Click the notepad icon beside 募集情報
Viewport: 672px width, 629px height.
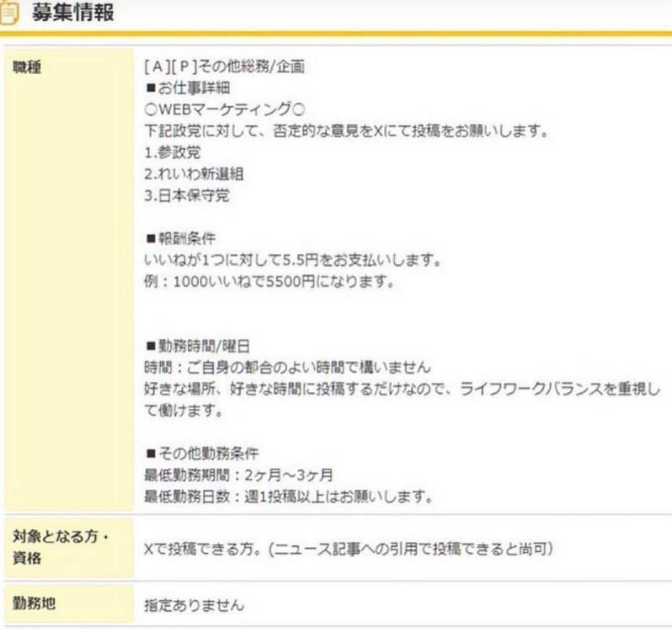(x=9, y=13)
